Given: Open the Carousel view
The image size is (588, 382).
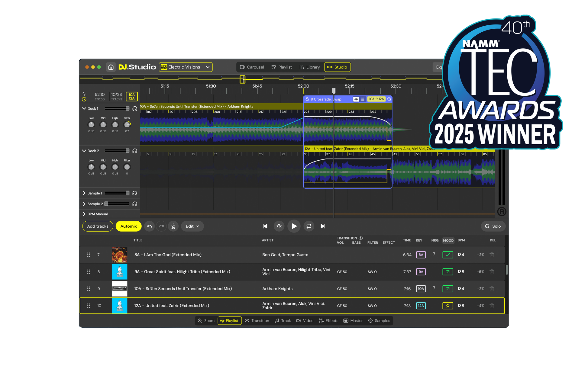Looking at the screenshot, I should [252, 67].
